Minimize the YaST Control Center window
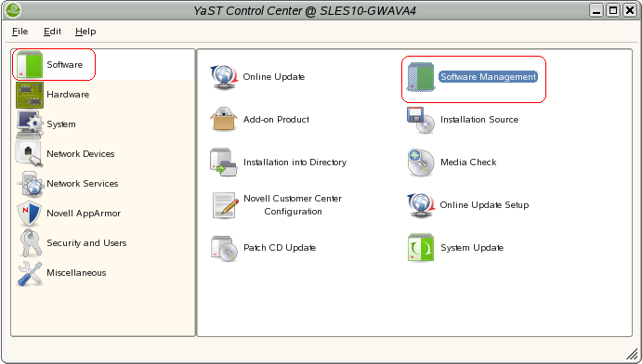642x364 pixels. tap(597, 10)
